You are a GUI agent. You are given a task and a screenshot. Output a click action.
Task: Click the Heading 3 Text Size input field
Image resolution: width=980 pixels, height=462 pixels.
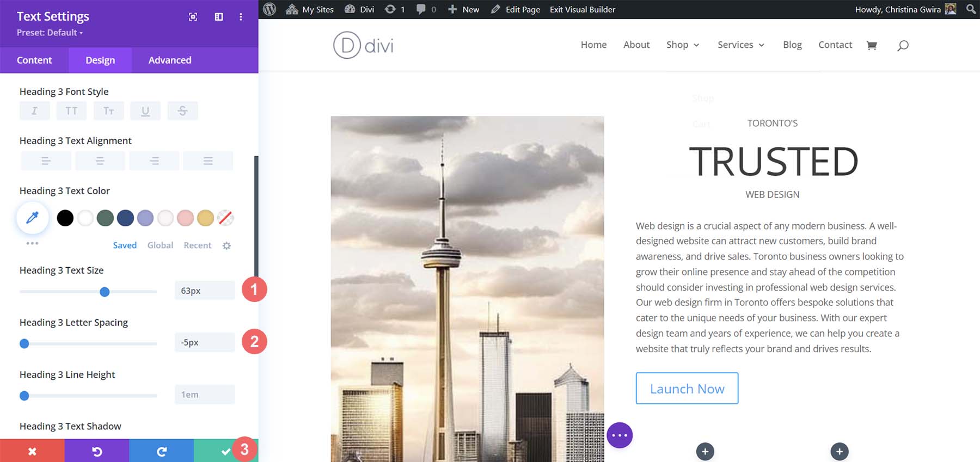[x=205, y=291]
